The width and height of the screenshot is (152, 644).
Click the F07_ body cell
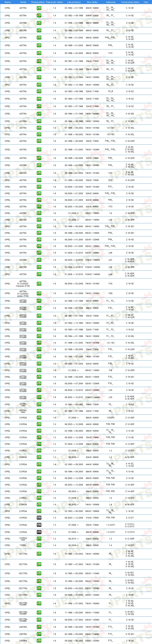click(110, 187)
